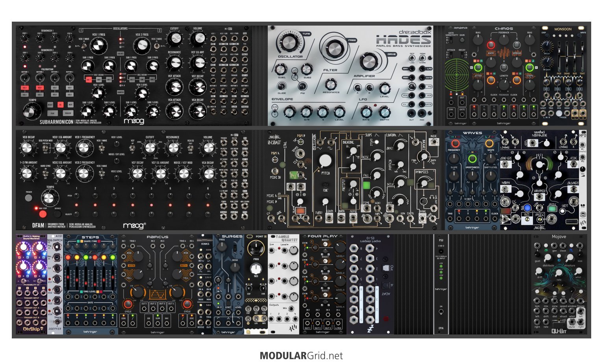
Task: Select the ES-10 expert sleepers module
Action: click(x=370, y=284)
